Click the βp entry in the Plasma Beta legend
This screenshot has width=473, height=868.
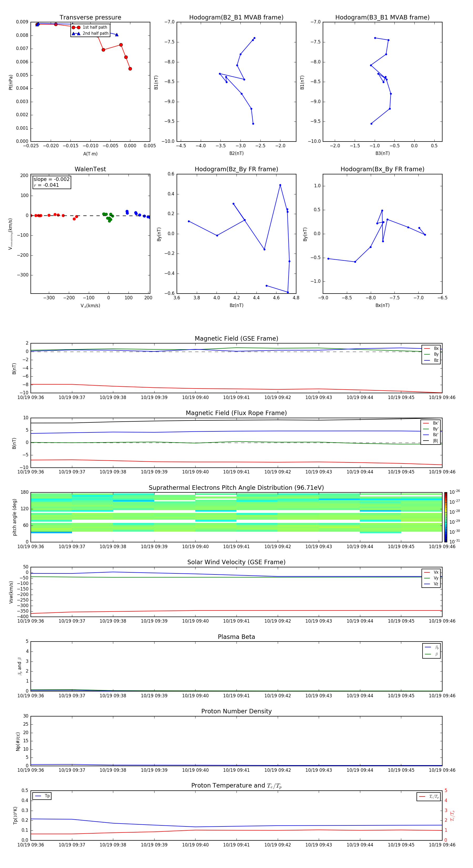coord(431,647)
